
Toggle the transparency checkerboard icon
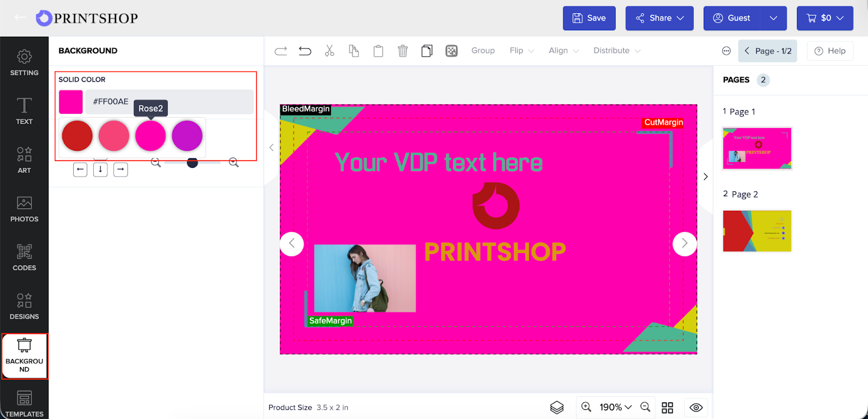451,51
